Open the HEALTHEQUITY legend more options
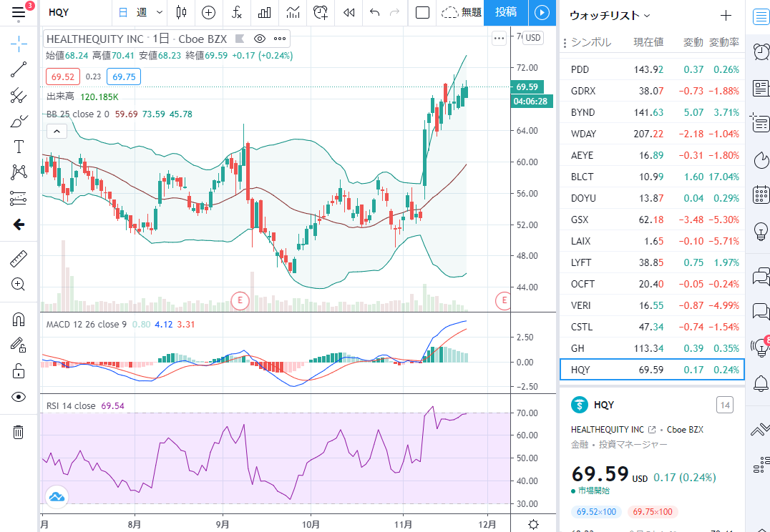The width and height of the screenshot is (770, 532). (x=280, y=39)
